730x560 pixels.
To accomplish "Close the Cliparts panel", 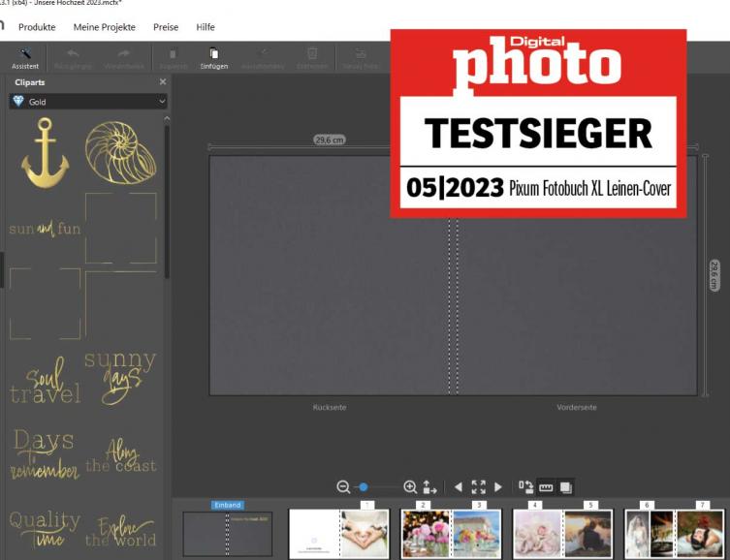I will click(x=163, y=81).
